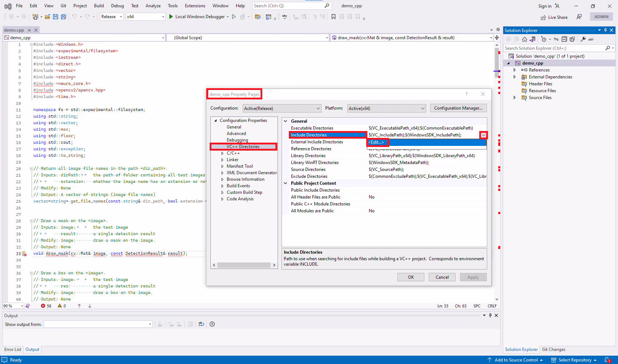This screenshot has width=618, height=364.
Task: Click Output panel timestamp clock icon
Action: pos(212,324)
